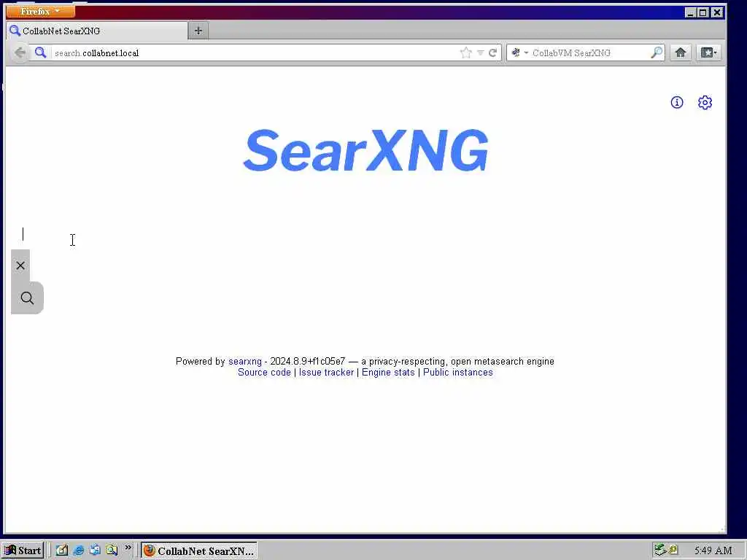
Task: Close the Firefox window
Action: pyautogui.click(x=718, y=12)
